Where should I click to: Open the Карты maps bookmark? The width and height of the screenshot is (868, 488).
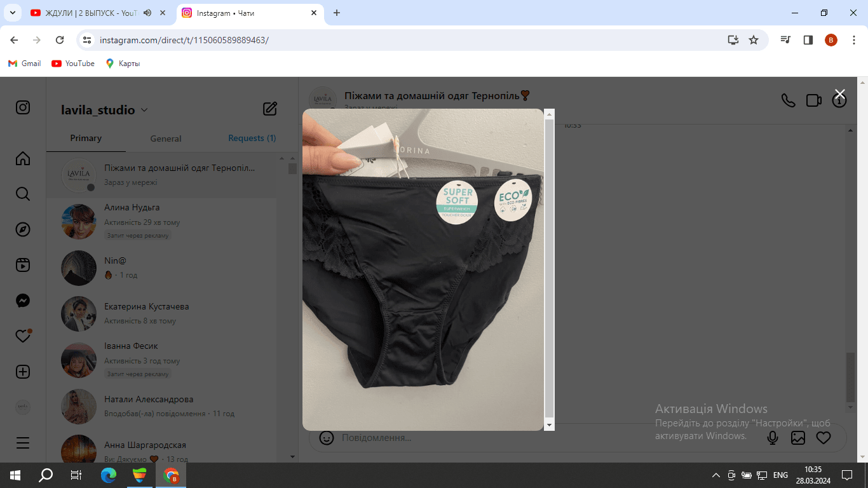pyautogui.click(x=123, y=64)
